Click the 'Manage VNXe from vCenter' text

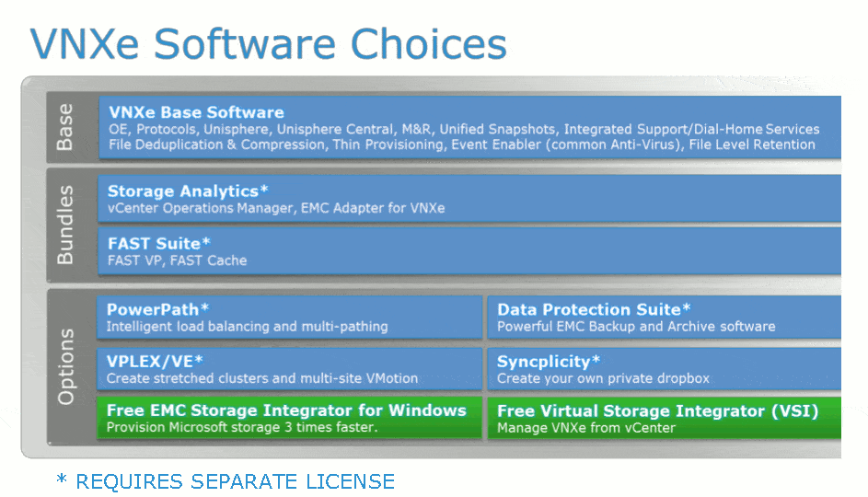pyautogui.click(x=586, y=428)
